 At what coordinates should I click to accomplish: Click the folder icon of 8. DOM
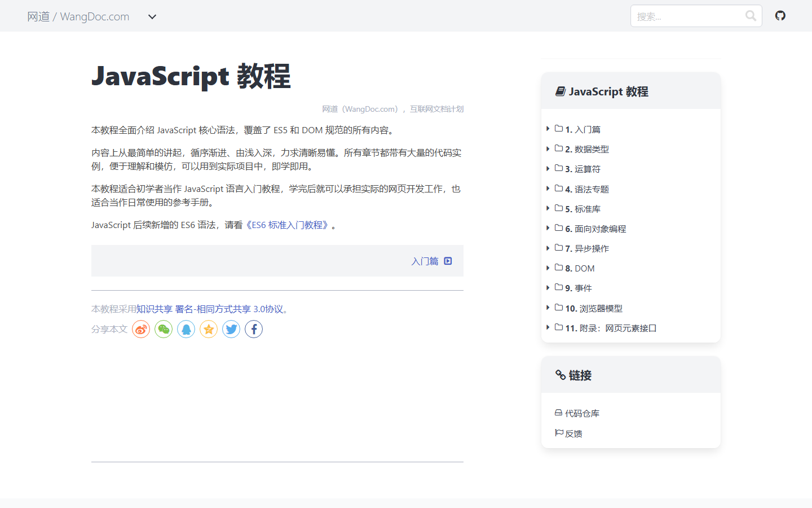pyautogui.click(x=559, y=268)
